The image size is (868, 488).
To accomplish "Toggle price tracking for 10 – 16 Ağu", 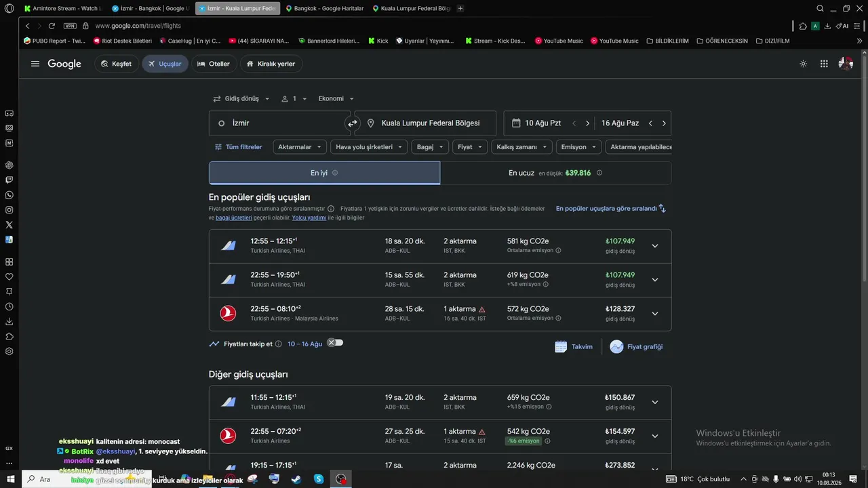I will (335, 343).
